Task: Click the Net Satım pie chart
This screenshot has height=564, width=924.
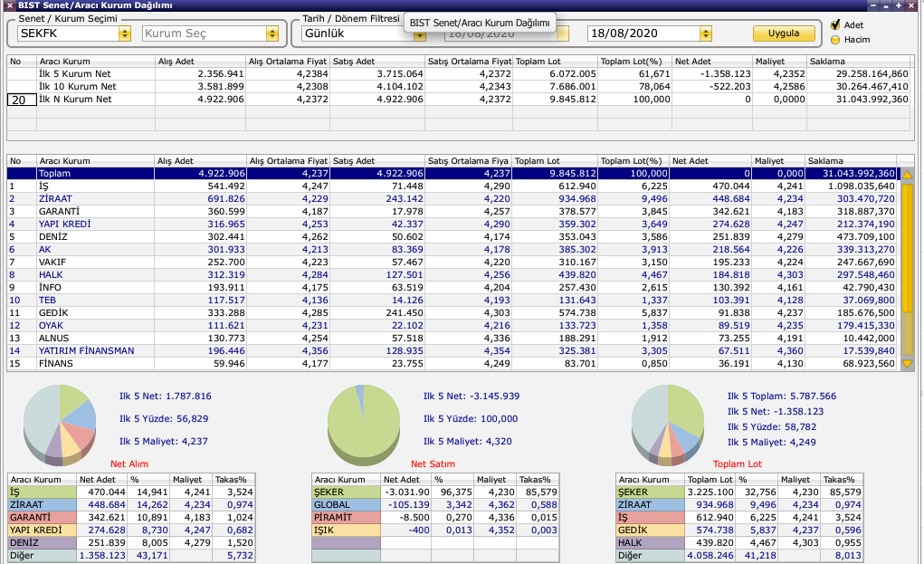Action: [x=364, y=425]
